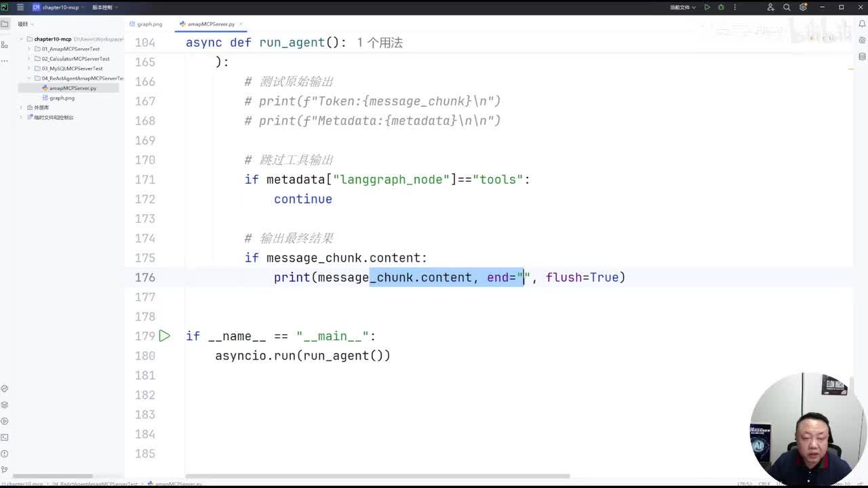Open the Python Console tool window
Screen dimensions: 868x488
pos(5,389)
